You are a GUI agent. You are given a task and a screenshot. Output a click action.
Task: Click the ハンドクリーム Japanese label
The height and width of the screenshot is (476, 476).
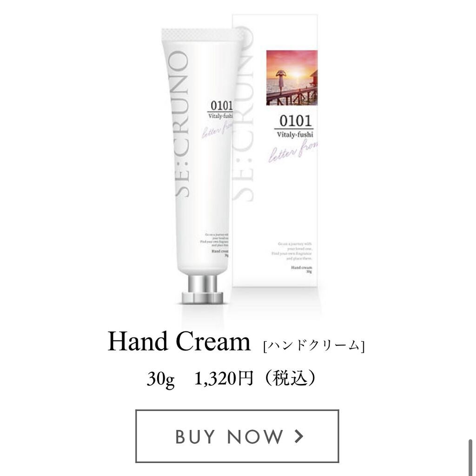pyautogui.click(x=314, y=345)
